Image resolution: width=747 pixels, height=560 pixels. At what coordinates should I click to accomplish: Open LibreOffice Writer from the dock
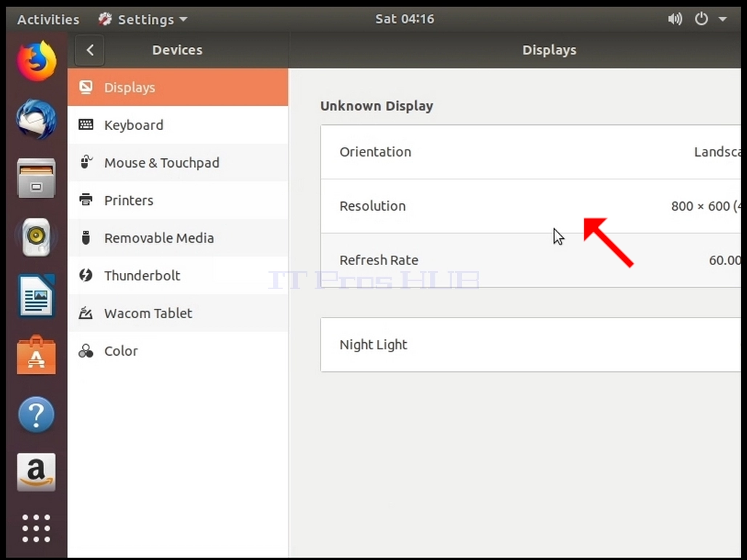[36, 296]
